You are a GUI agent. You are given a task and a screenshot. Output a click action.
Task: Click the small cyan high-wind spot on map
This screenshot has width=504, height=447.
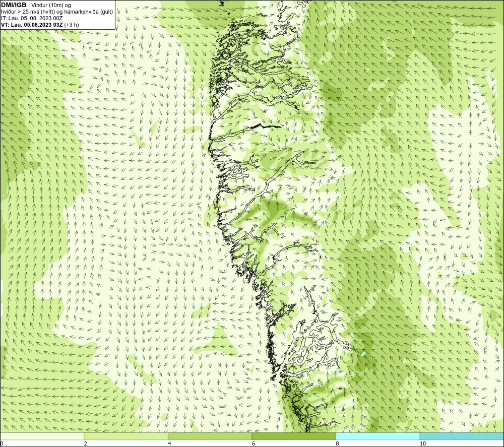click(363, 354)
